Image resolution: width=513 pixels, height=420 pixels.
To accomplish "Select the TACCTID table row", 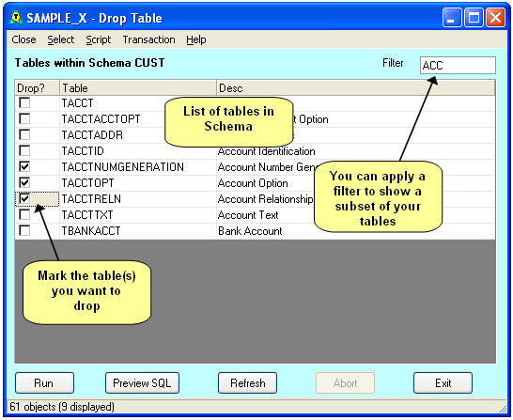I will (x=255, y=151).
